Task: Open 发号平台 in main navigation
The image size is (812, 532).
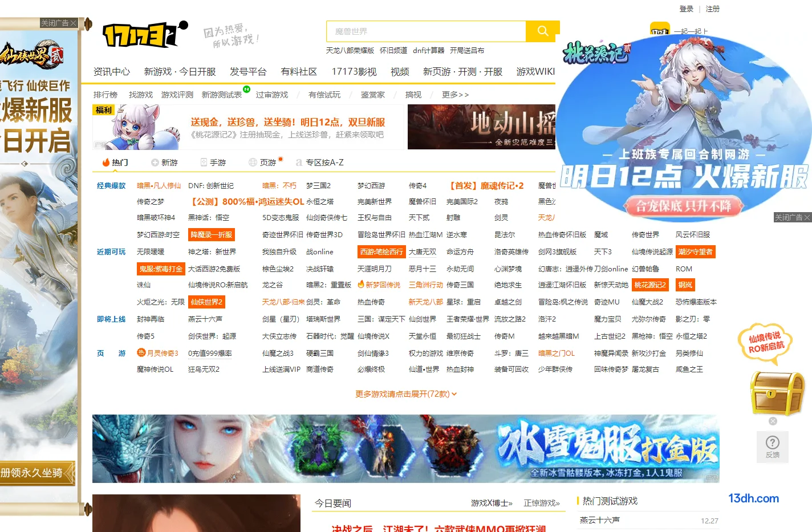Action: (248, 71)
